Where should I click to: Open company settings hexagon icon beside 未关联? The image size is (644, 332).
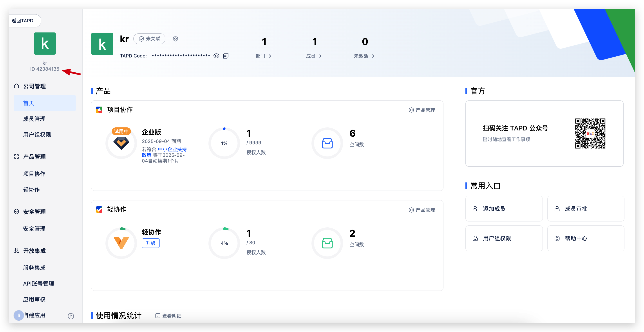[x=175, y=39]
